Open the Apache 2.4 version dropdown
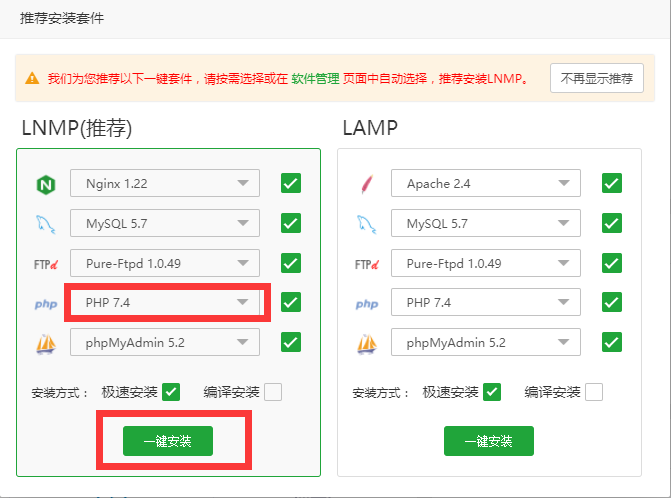This screenshot has width=671, height=498. [486, 183]
